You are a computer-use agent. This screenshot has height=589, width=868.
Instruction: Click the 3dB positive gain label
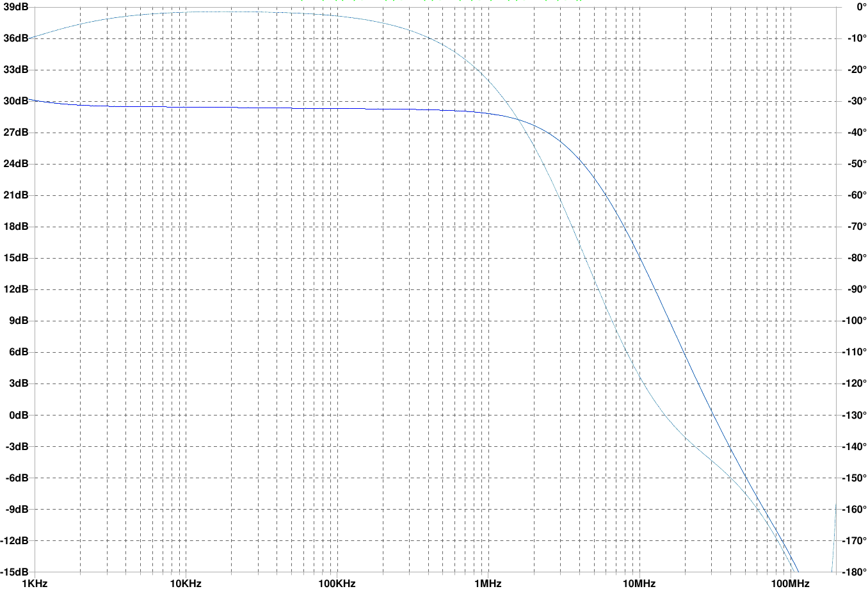pyautogui.click(x=17, y=383)
